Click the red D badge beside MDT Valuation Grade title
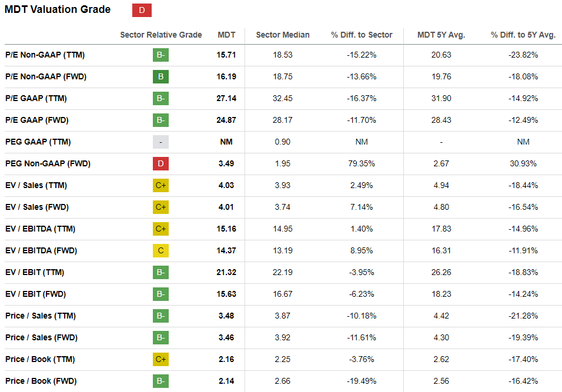Viewport: 562px width, 392px height. 142,9
